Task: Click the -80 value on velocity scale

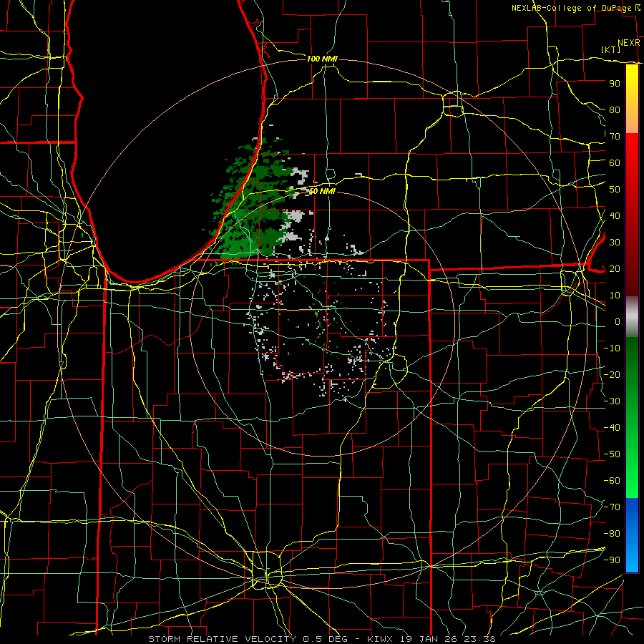Action: coord(612,534)
